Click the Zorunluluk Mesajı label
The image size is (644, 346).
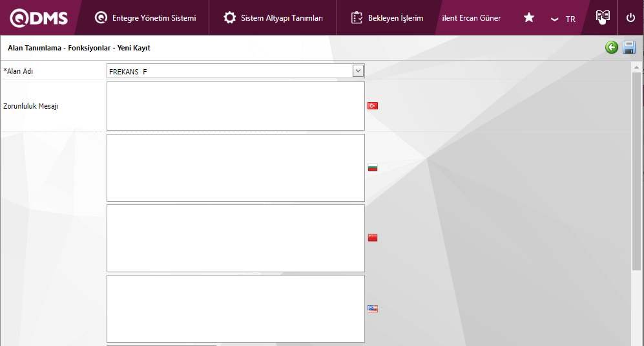pyautogui.click(x=31, y=106)
